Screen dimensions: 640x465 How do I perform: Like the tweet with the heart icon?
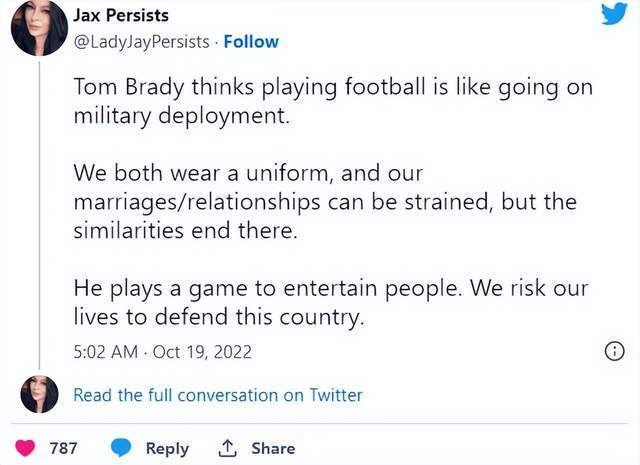25,448
